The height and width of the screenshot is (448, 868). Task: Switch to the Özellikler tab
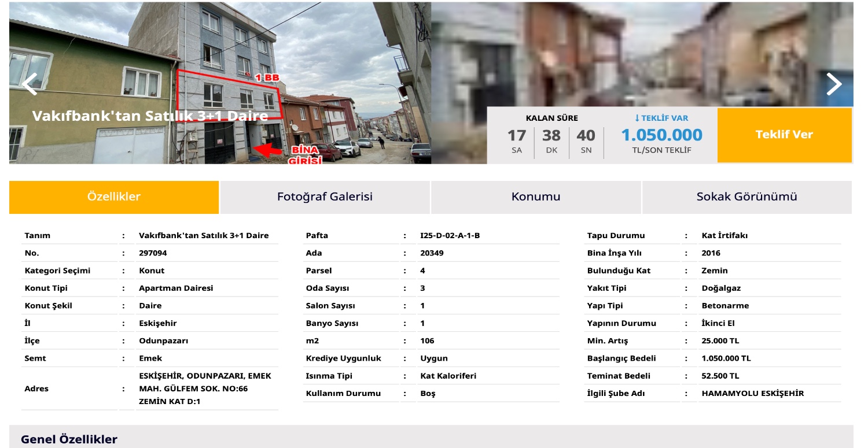click(114, 197)
